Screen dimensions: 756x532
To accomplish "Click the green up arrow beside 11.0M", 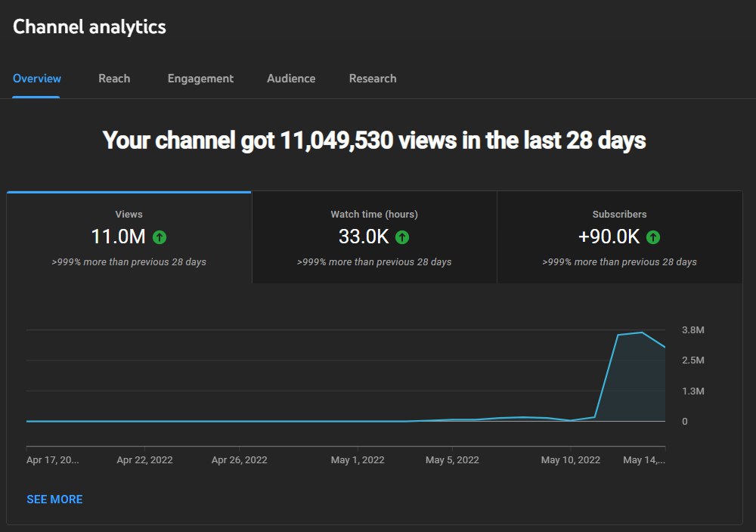I will point(160,237).
